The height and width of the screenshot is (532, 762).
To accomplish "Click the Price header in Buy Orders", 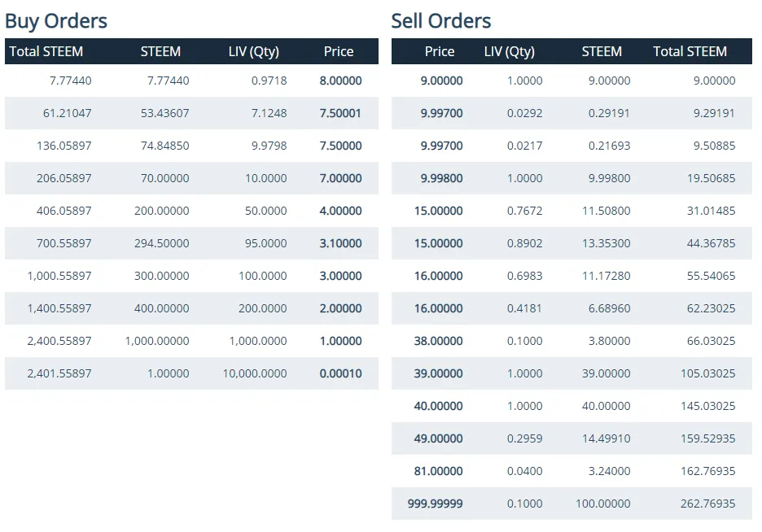I will (x=339, y=51).
